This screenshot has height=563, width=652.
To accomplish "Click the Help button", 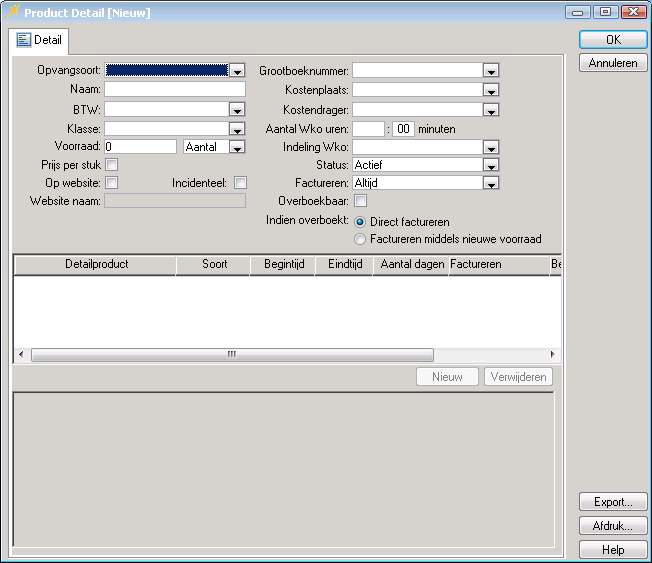I will [x=612, y=550].
